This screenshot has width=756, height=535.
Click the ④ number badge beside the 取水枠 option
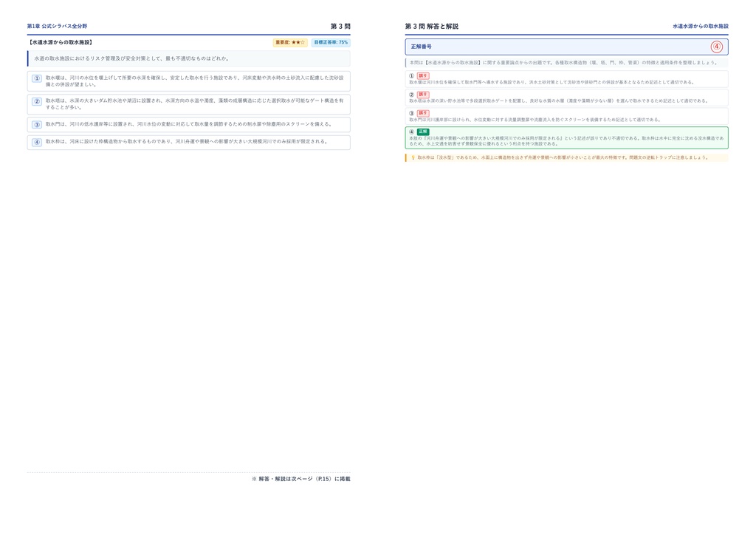coord(37,143)
